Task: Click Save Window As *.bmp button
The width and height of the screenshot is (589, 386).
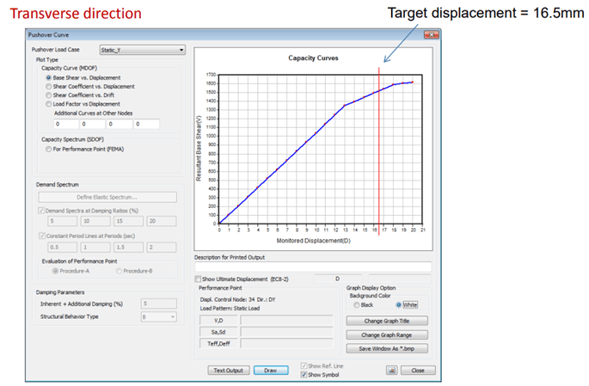Action: [x=387, y=348]
